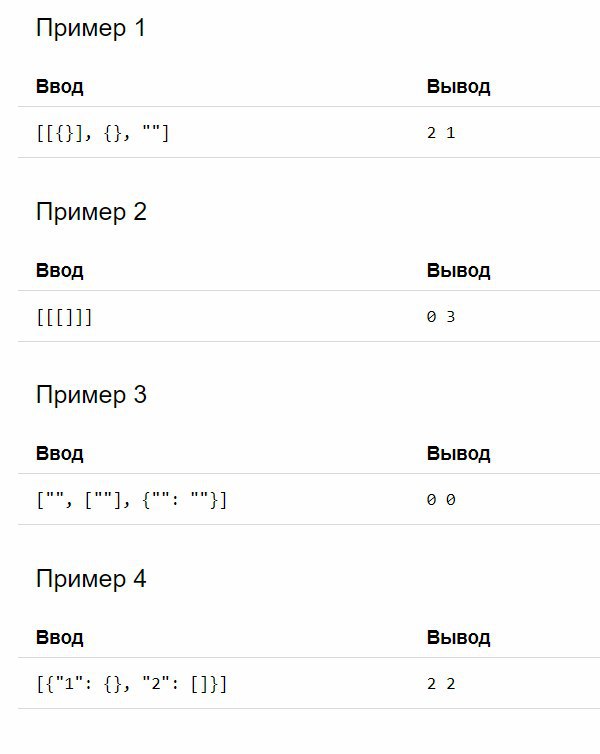Select output value 2 1
The height and width of the screenshot is (754, 600).
[x=441, y=133]
